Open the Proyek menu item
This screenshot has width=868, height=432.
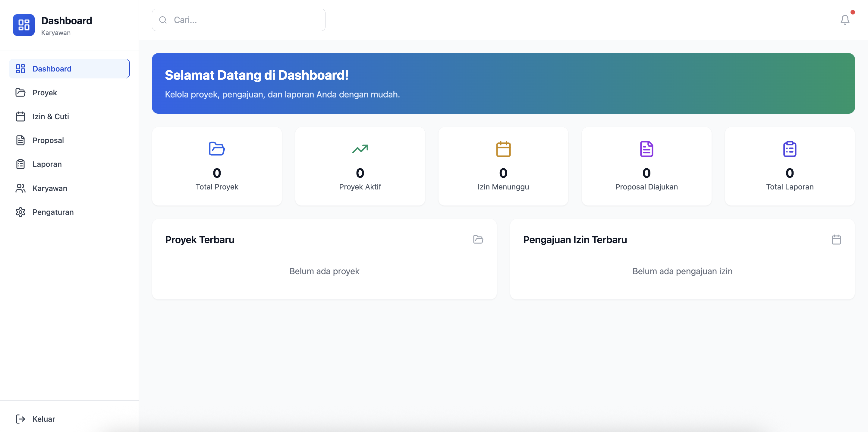[69, 93]
